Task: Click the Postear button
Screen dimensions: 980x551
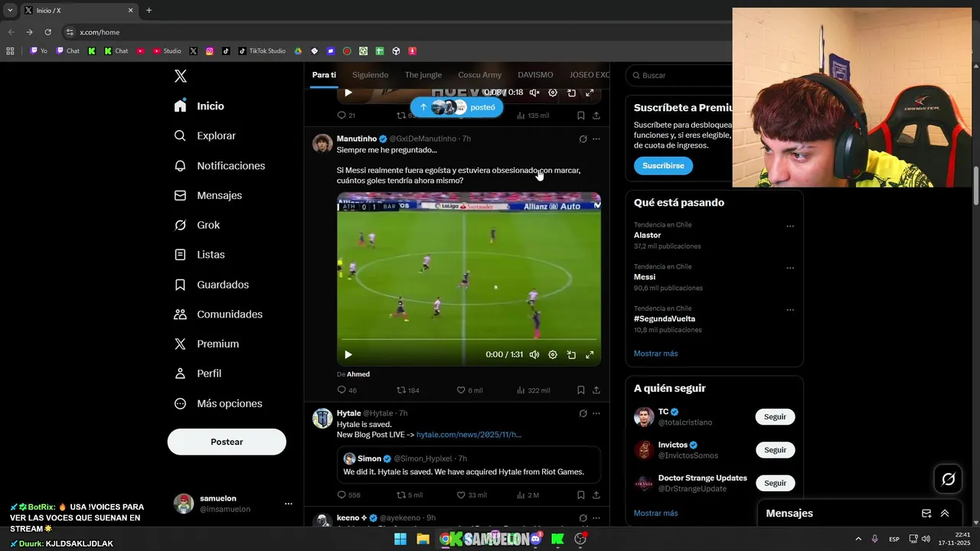Action: [227, 442]
